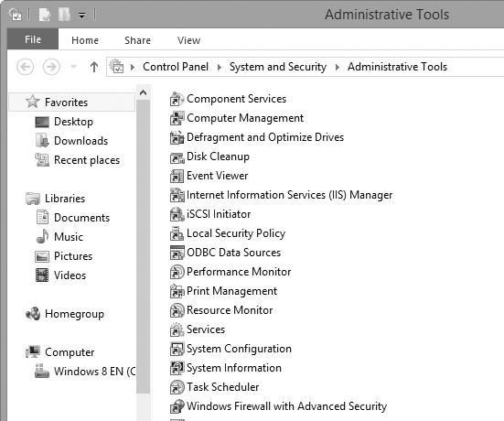Open the View ribbon tab
Viewport: 504px width, 421px height.
pyautogui.click(x=189, y=40)
